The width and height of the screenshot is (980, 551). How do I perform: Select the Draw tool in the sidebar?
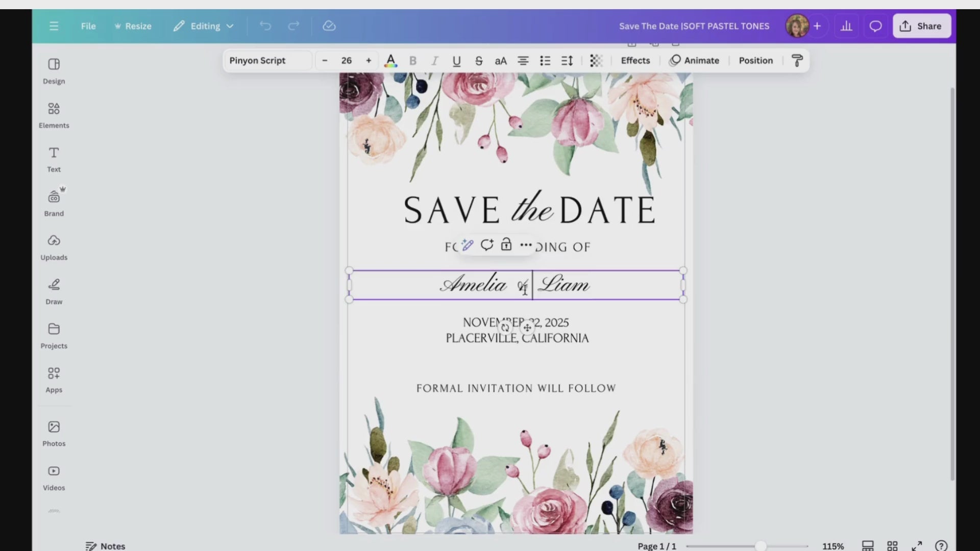click(x=54, y=291)
